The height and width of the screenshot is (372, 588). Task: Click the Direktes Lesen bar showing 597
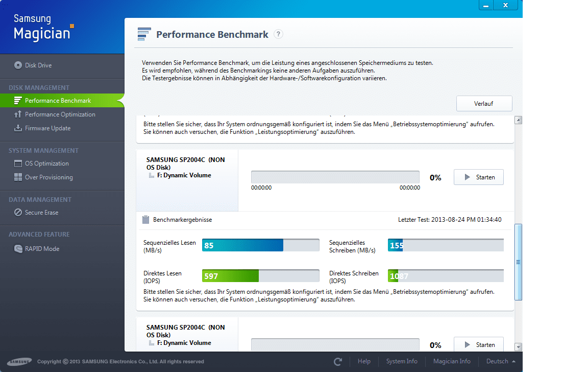[x=261, y=276]
